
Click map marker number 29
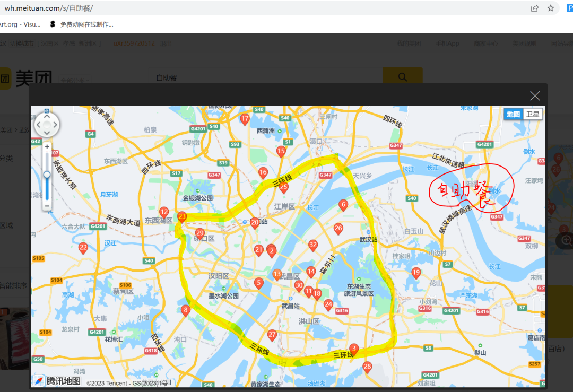(x=199, y=234)
